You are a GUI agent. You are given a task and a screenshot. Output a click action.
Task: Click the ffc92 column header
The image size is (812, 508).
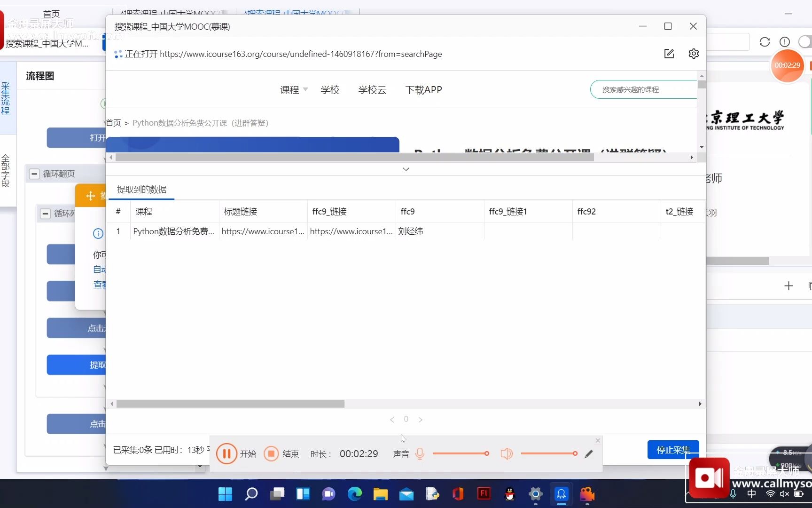pos(617,212)
